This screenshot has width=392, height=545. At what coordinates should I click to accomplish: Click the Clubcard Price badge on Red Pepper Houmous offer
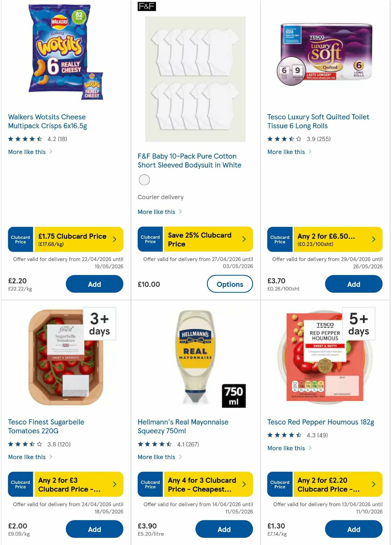[x=280, y=484]
